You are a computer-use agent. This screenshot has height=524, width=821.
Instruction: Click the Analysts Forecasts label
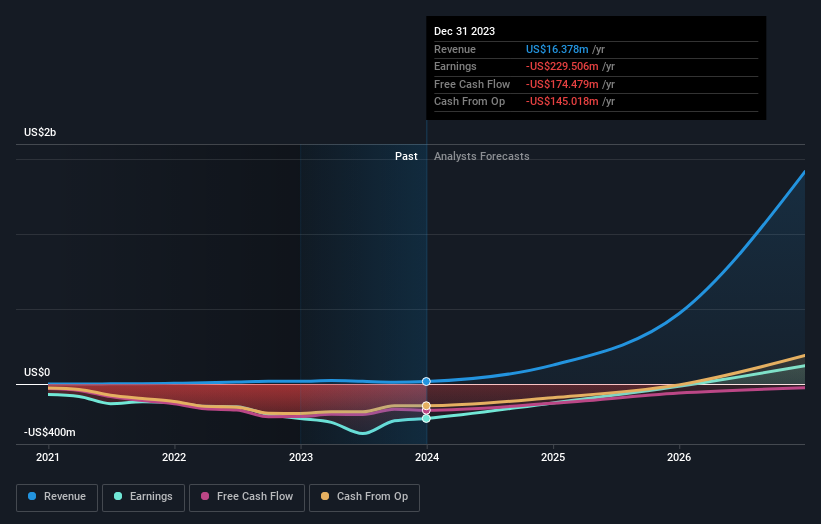(x=482, y=156)
